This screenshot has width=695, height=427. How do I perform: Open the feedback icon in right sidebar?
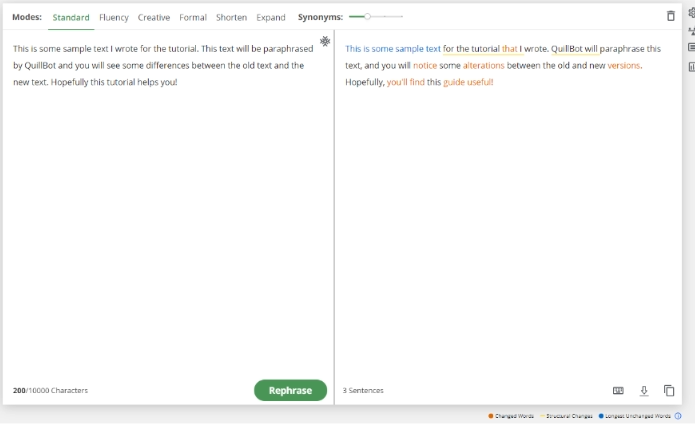tap(691, 48)
